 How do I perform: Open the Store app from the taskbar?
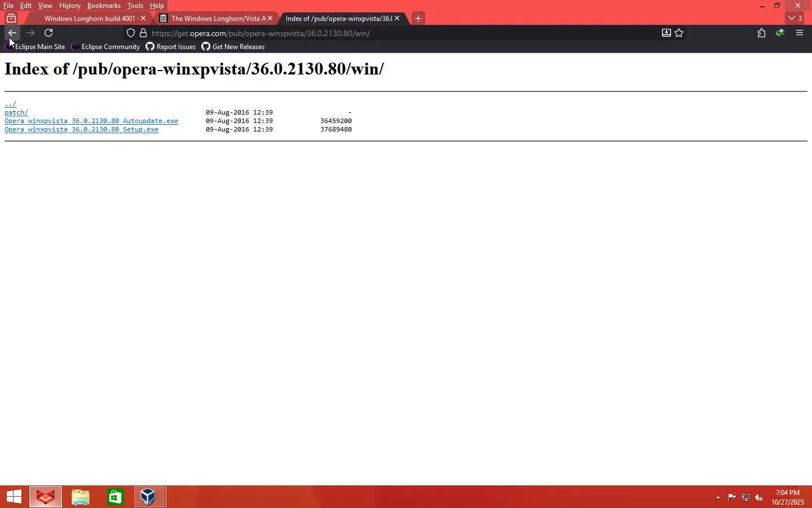tap(116, 497)
